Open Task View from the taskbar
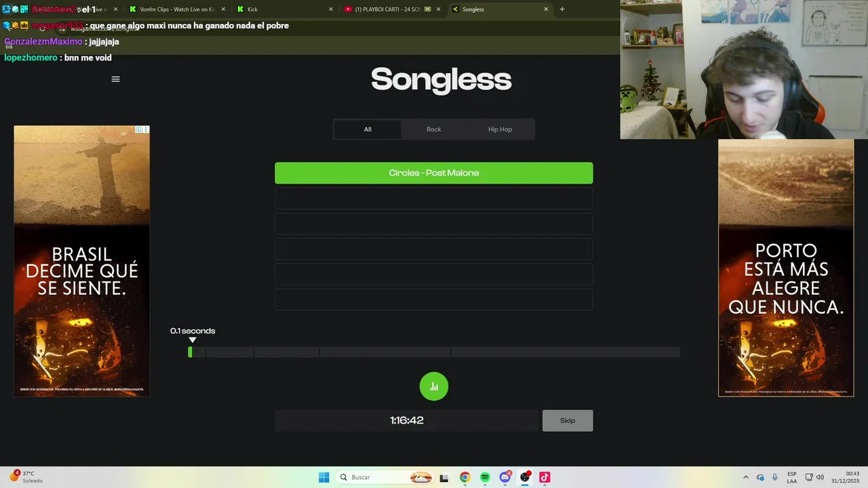 pos(444,477)
